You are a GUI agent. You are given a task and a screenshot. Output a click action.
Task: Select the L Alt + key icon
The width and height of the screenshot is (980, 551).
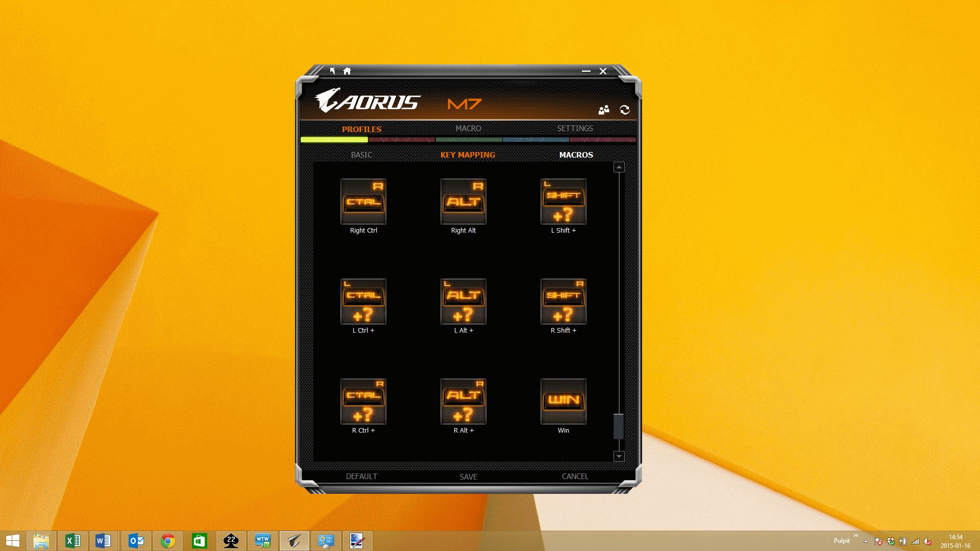pyautogui.click(x=463, y=301)
